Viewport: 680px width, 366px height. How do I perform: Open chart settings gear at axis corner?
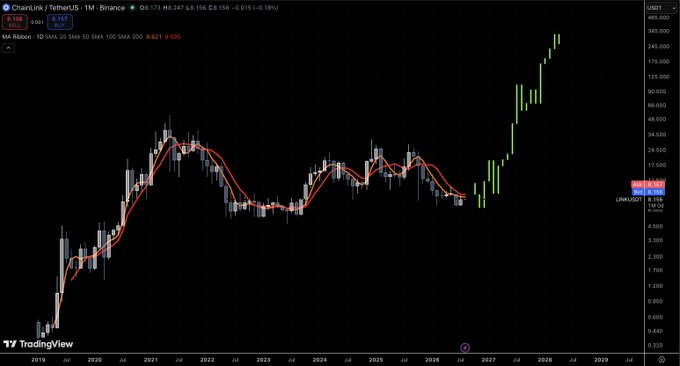[662, 359]
